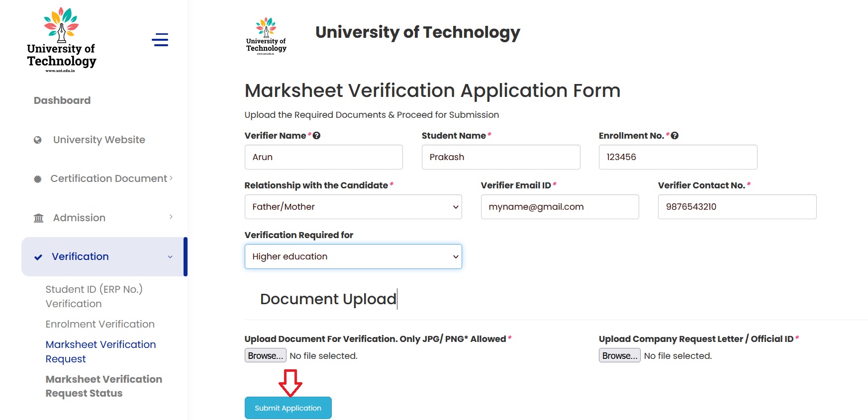Click the Verifier Name help icon
Viewport: 868px width, 420px height.
pyautogui.click(x=316, y=136)
